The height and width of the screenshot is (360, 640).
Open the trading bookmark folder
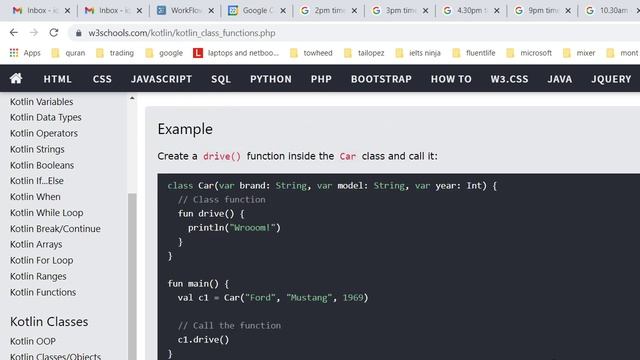pyautogui.click(x=115, y=53)
